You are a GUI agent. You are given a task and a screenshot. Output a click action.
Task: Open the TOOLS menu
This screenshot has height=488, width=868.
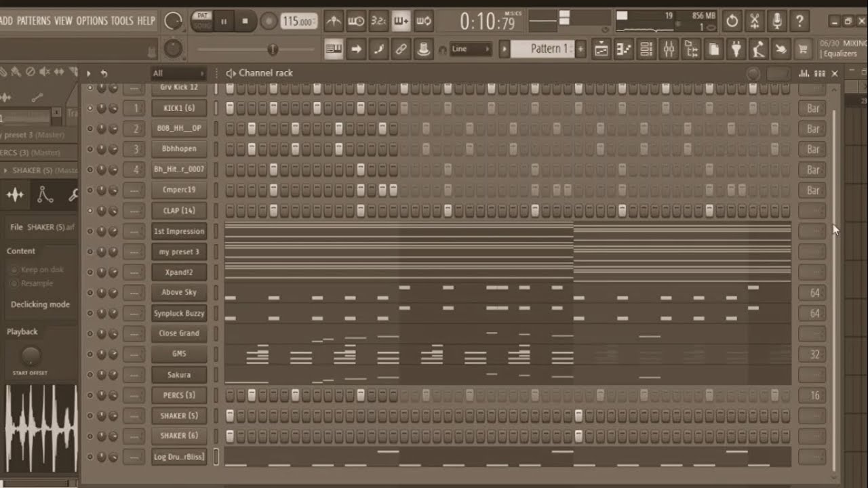(x=122, y=21)
